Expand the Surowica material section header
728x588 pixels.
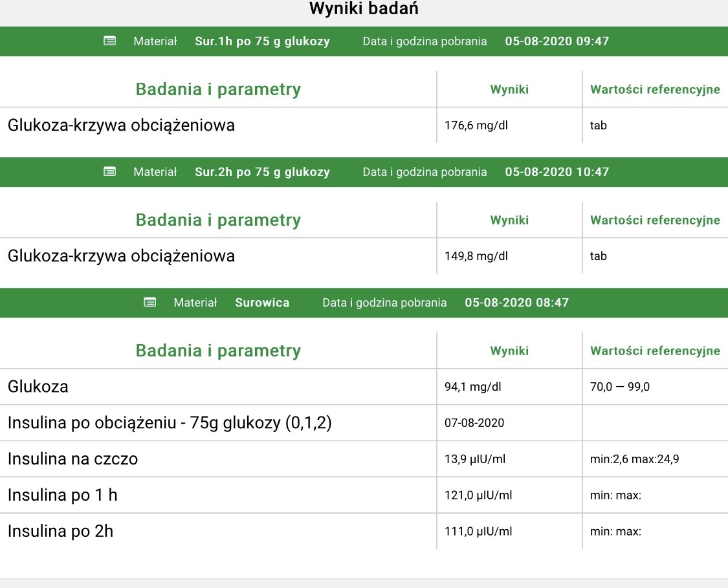(262, 303)
